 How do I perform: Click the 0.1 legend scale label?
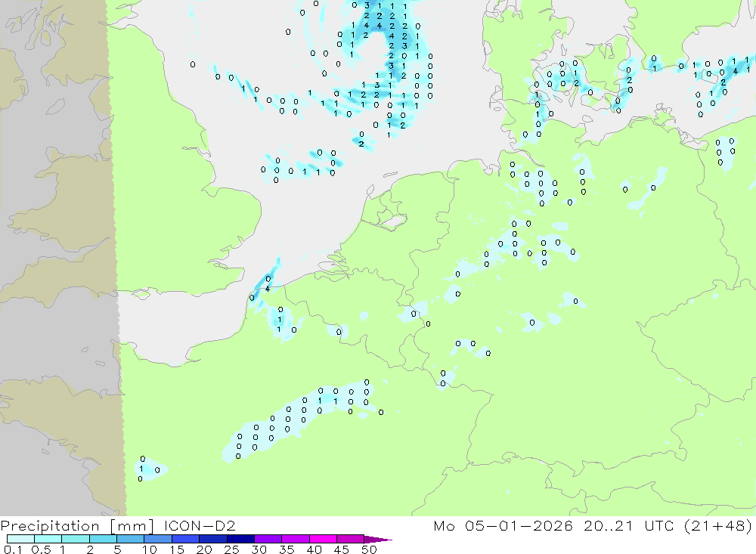(x=11, y=549)
